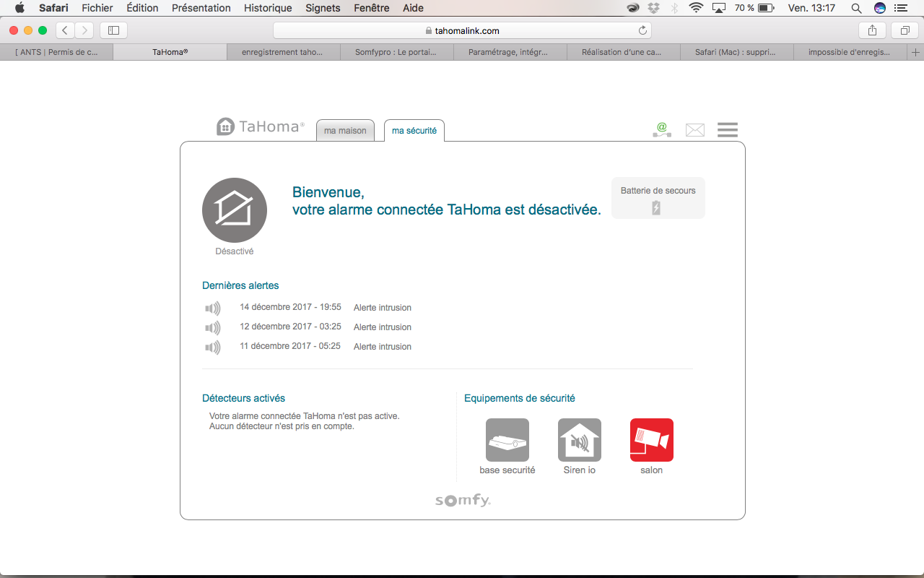924x578 pixels.
Task: Click the TaHoma home logo
Action: pos(261,126)
